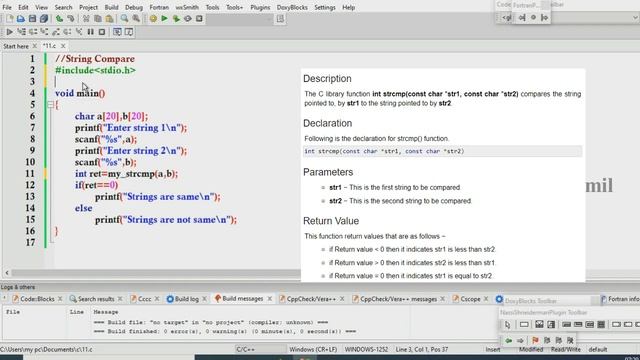Screen dimensions: 640x360
Task: Click code line 11 with my_strcmp call
Action: 127,174
